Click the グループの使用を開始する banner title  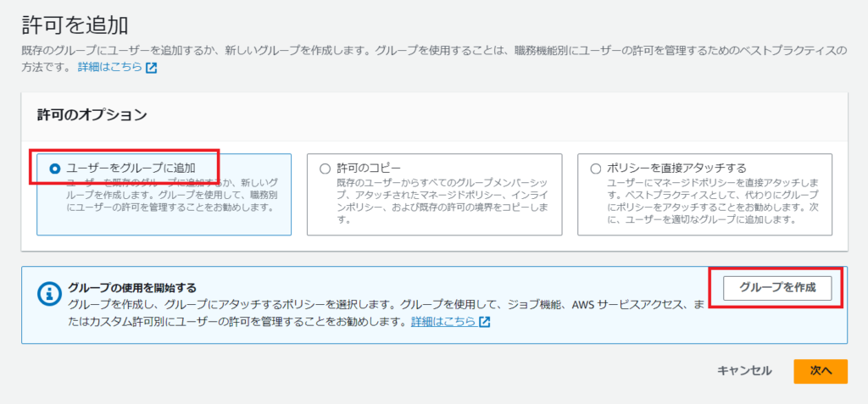137,288
